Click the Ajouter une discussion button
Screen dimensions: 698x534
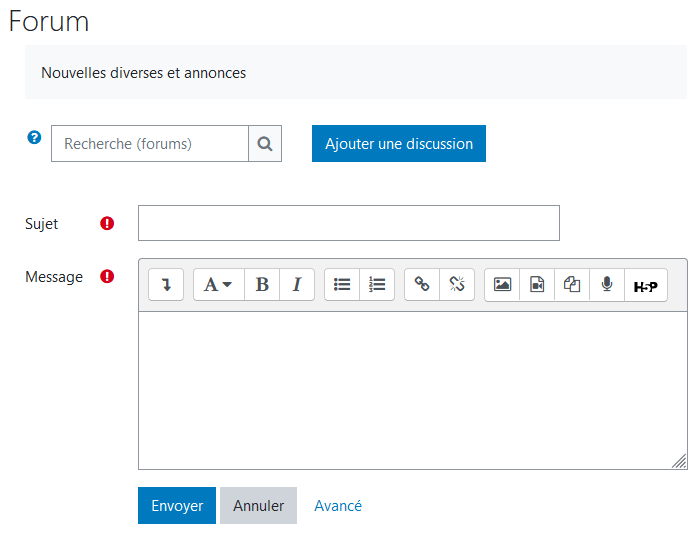coord(399,144)
